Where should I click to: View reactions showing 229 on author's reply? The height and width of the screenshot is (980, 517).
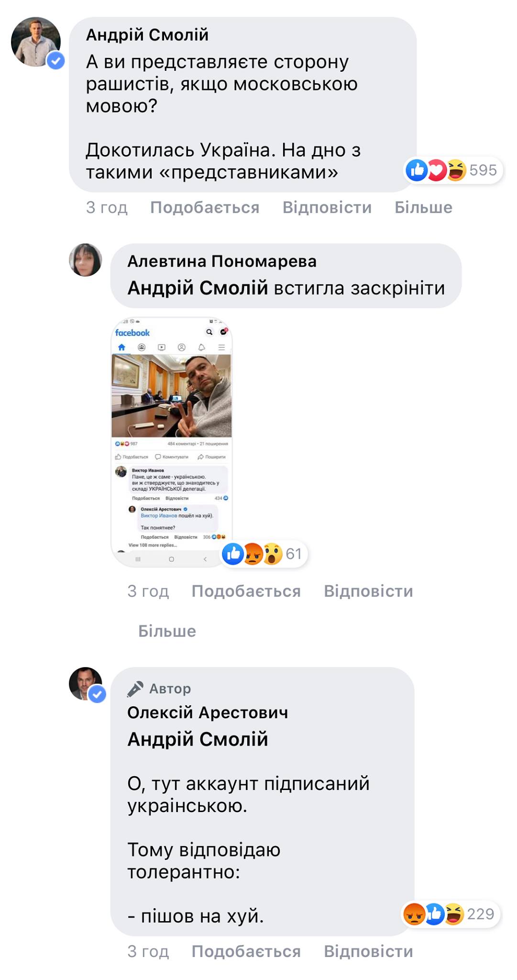pyautogui.click(x=450, y=914)
